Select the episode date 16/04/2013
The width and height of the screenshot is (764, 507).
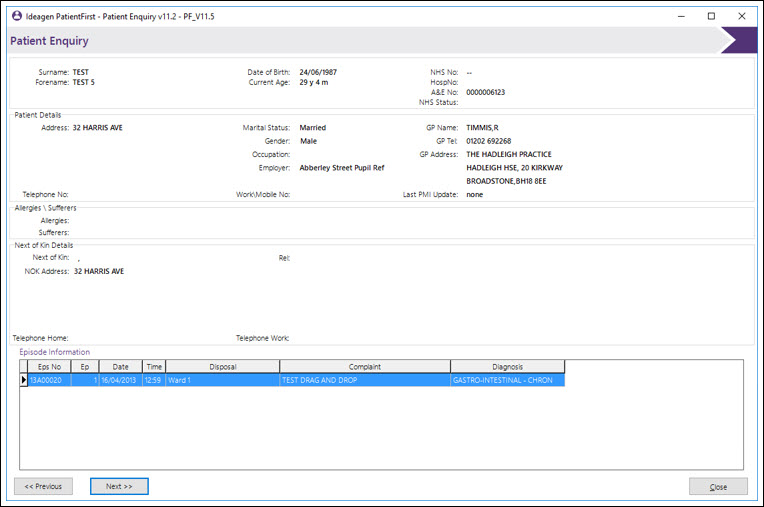click(120, 380)
